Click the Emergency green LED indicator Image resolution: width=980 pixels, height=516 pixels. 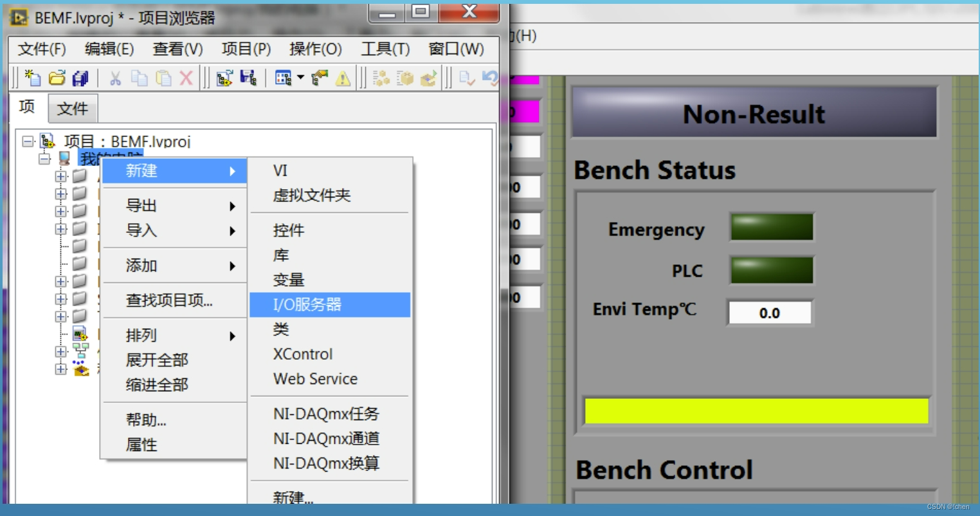click(x=772, y=227)
